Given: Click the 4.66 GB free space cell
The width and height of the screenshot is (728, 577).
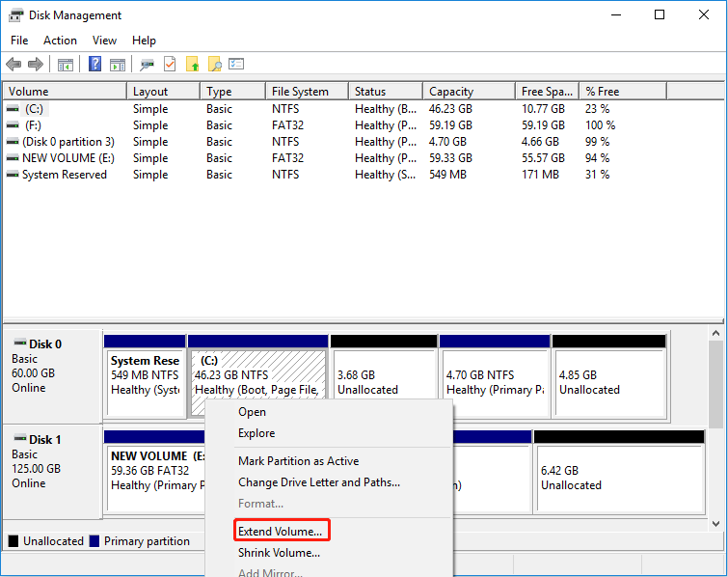Looking at the screenshot, I should tap(540, 142).
